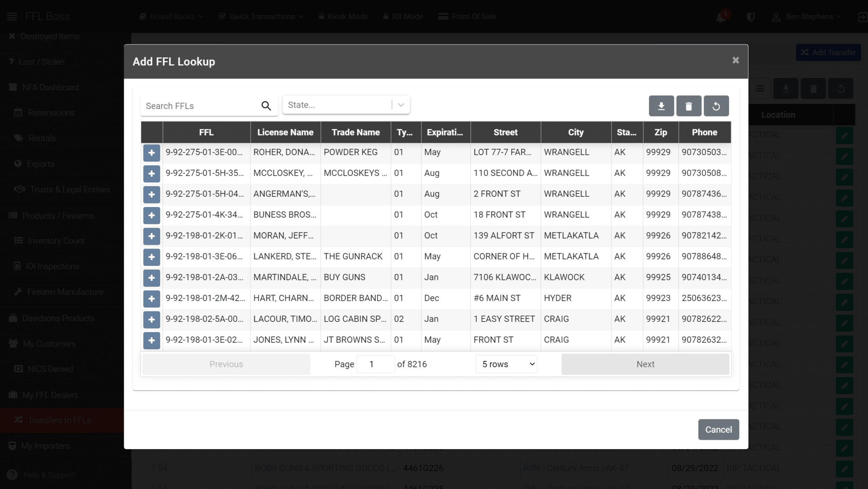
Task: Open Point Of Sale from top menu
Action: point(467,16)
